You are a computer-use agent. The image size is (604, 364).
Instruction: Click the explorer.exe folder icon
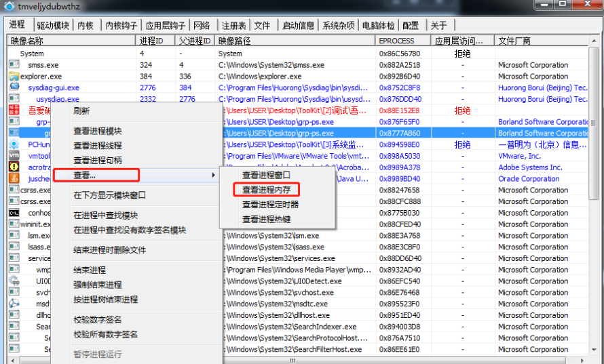point(14,76)
